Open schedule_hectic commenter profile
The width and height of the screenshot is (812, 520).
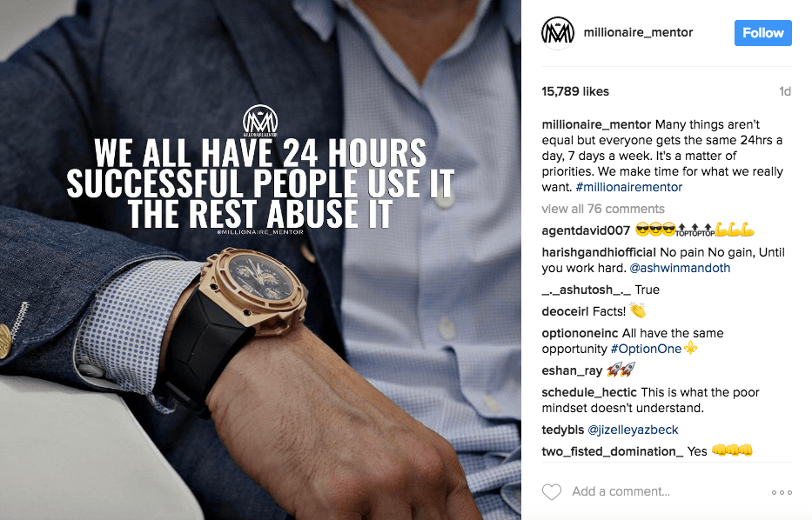(x=589, y=392)
